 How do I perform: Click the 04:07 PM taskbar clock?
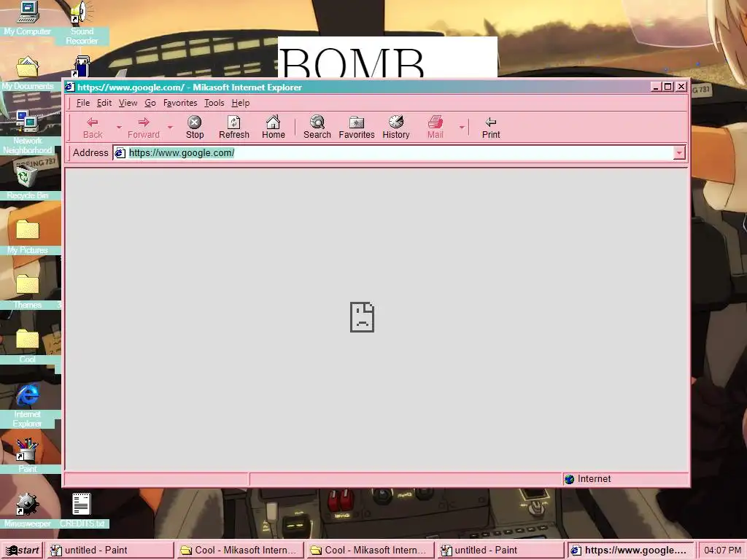pos(722,550)
